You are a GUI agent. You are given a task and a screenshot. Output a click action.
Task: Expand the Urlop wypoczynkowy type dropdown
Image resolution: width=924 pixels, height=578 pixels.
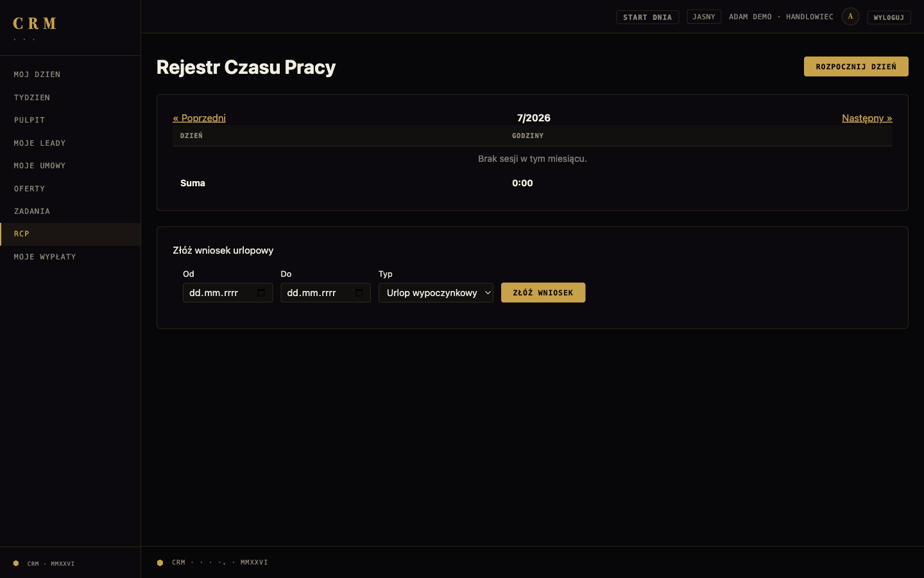pyautogui.click(x=436, y=293)
